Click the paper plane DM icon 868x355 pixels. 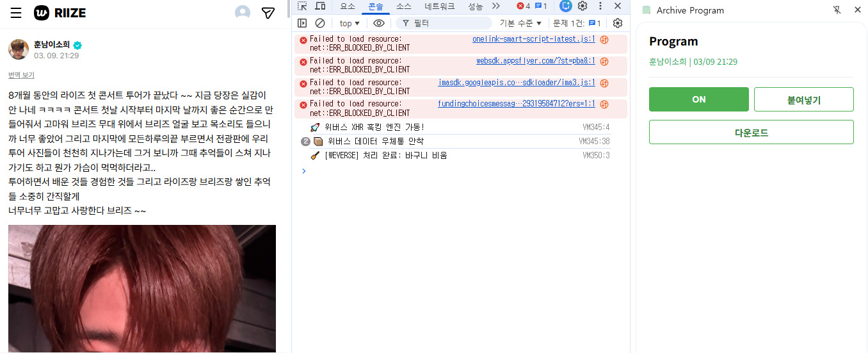268,13
